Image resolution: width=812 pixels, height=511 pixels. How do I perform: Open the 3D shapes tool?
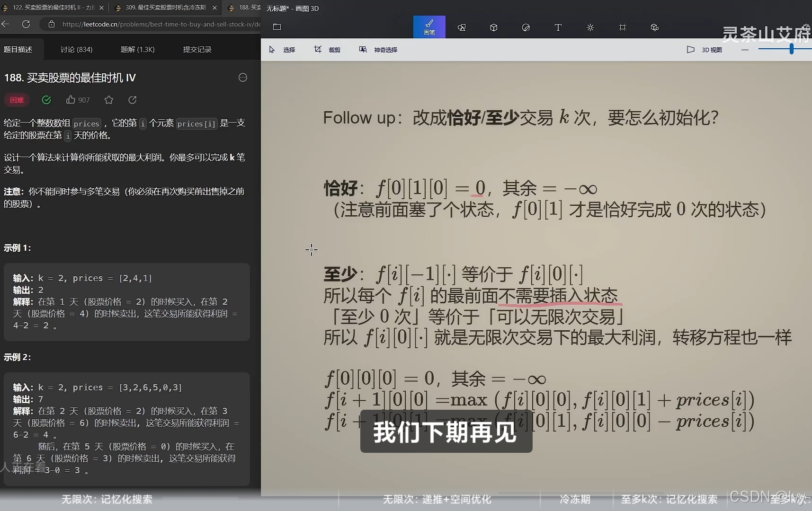494,27
